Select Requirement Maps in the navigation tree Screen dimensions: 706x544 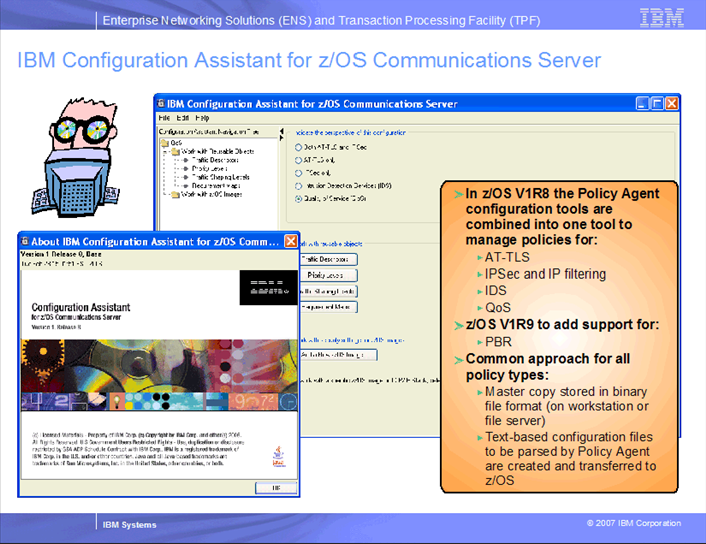click(216, 186)
